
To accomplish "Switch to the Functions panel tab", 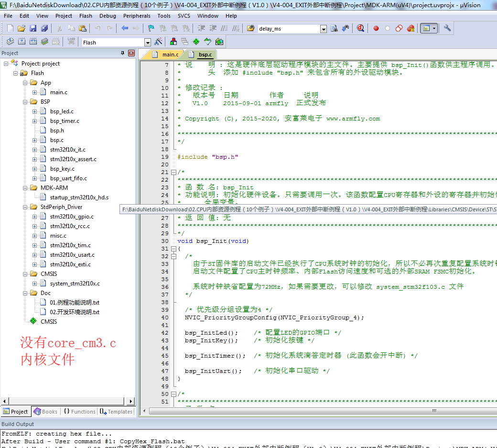I will tap(79, 412).
